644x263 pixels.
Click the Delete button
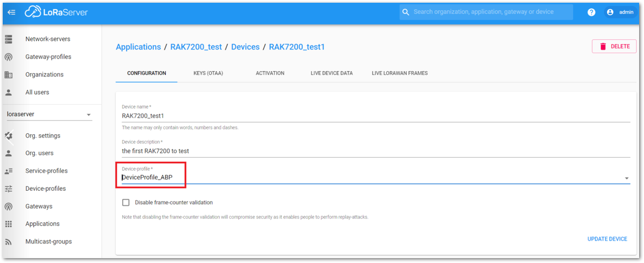click(614, 47)
